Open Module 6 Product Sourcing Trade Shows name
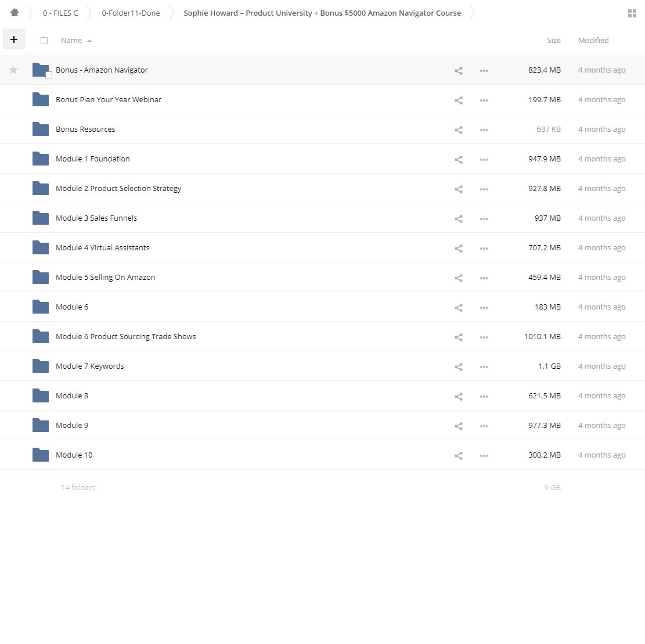The image size is (645, 644). coord(126,337)
